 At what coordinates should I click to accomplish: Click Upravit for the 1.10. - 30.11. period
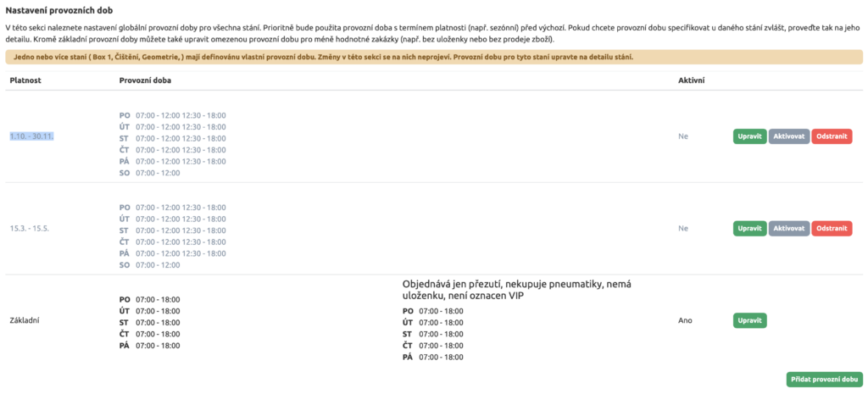coord(750,136)
